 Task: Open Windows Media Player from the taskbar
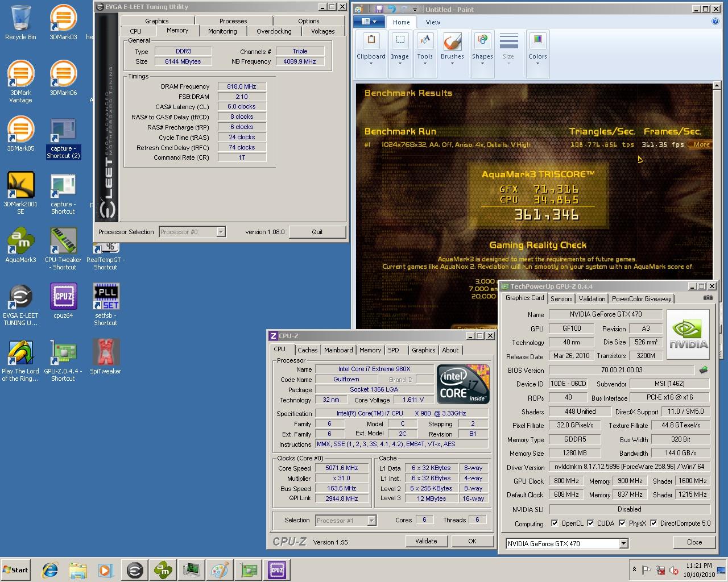tap(106, 569)
